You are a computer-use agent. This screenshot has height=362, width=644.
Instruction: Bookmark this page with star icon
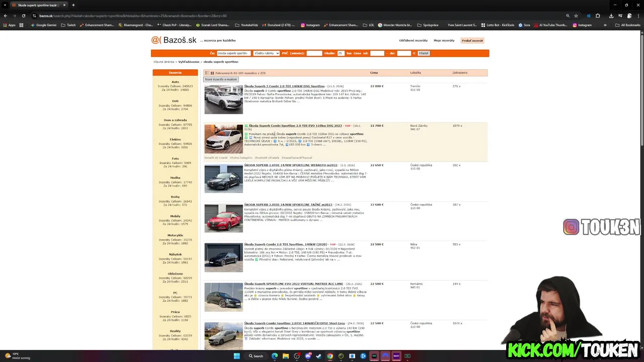tap(576, 16)
